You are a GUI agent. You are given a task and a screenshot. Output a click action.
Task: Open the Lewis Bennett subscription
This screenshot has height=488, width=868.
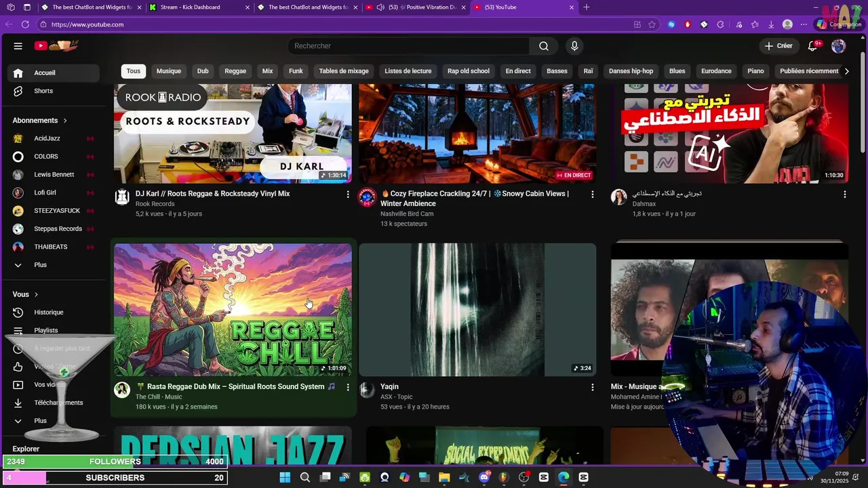tap(54, 174)
